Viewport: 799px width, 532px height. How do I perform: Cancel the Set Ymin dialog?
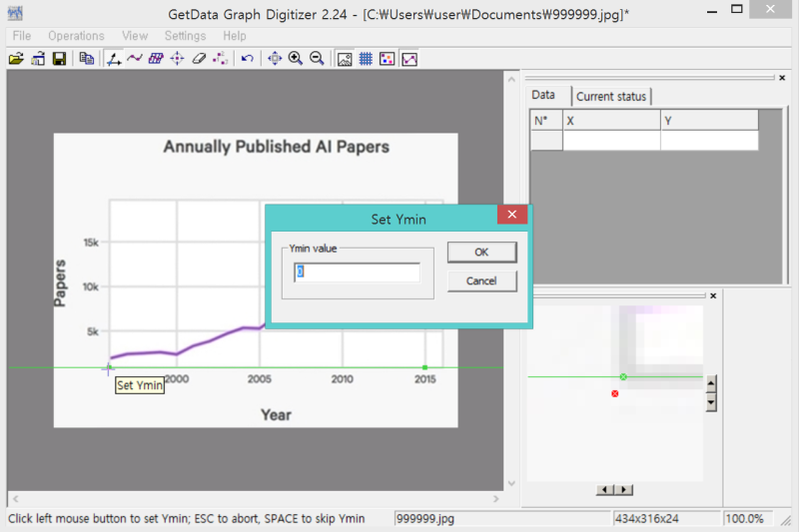pos(481,281)
